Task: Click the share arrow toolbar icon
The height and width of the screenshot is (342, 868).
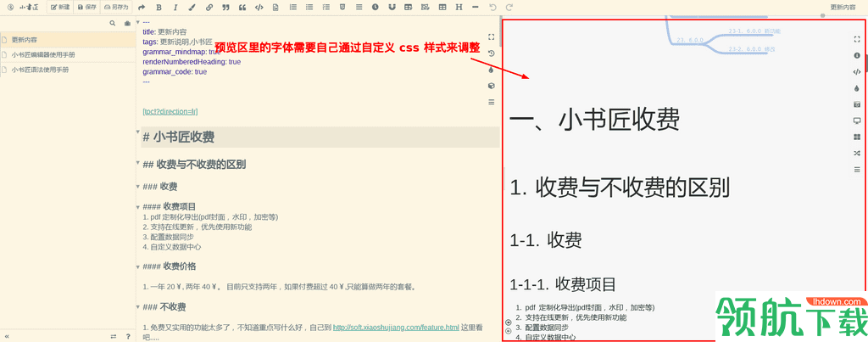Action: click(142, 7)
